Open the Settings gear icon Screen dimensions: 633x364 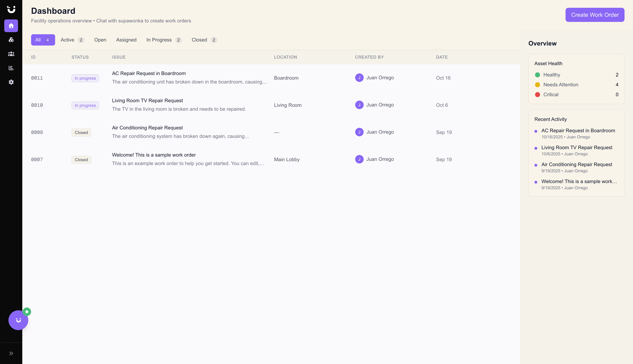click(11, 82)
